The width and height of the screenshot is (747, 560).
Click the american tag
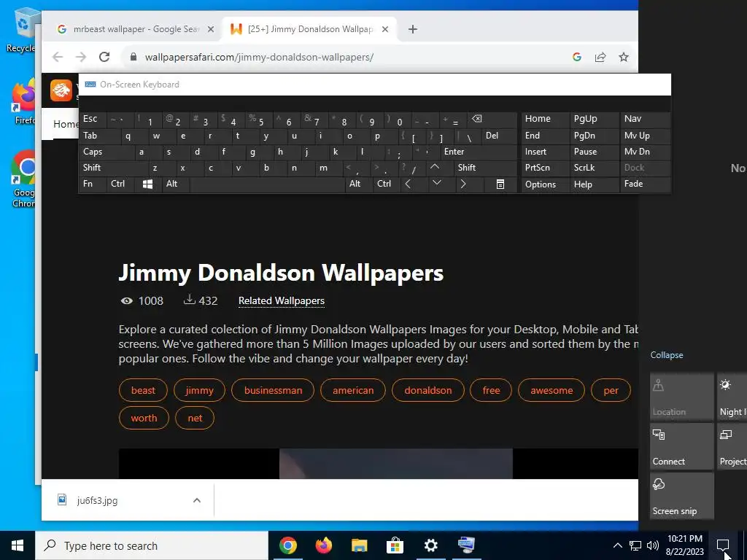(353, 391)
